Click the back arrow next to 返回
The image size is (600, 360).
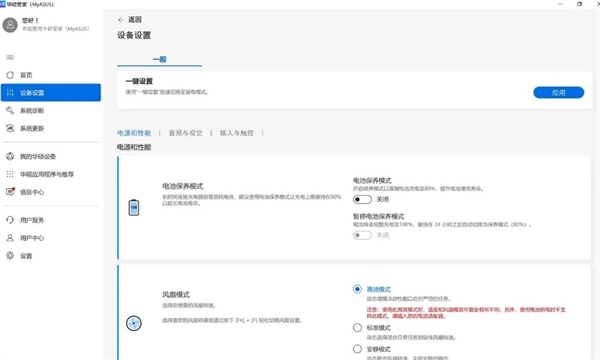[121, 20]
